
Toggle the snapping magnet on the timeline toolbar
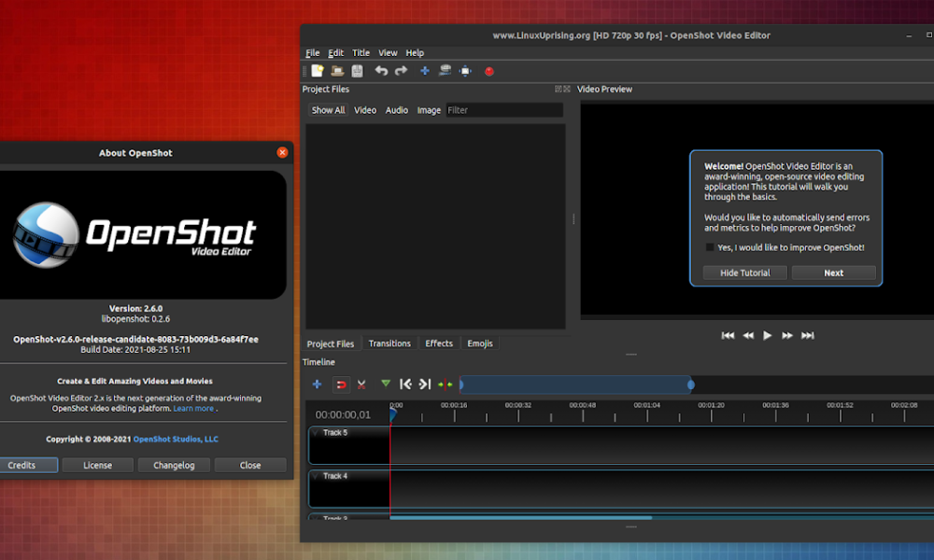pyautogui.click(x=341, y=385)
